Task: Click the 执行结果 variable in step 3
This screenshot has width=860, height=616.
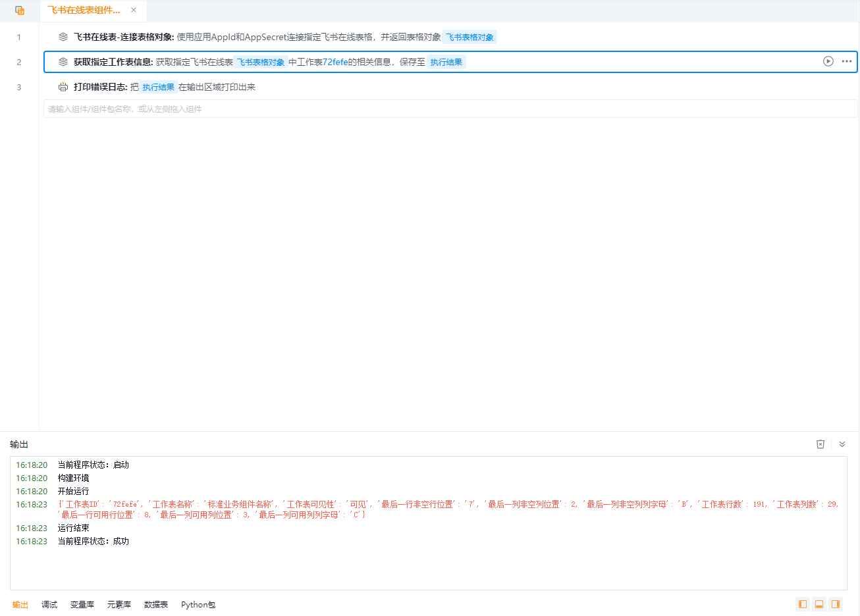Action: [x=159, y=87]
